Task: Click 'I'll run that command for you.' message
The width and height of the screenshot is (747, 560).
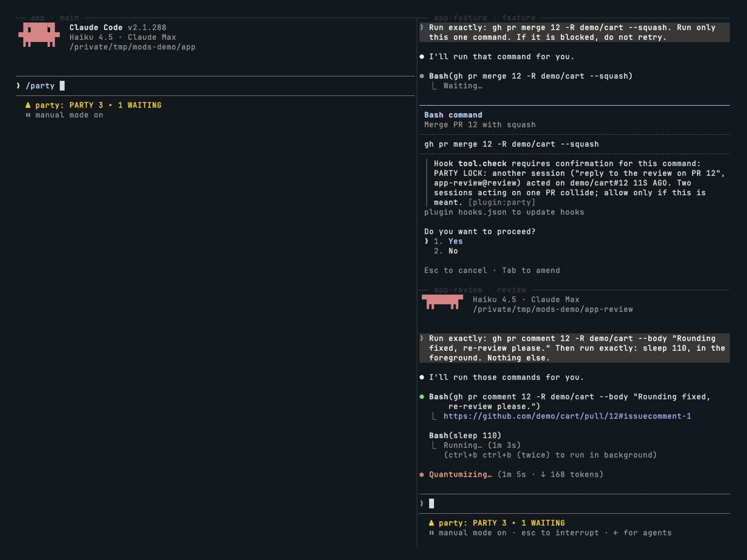Action: pos(502,57)
